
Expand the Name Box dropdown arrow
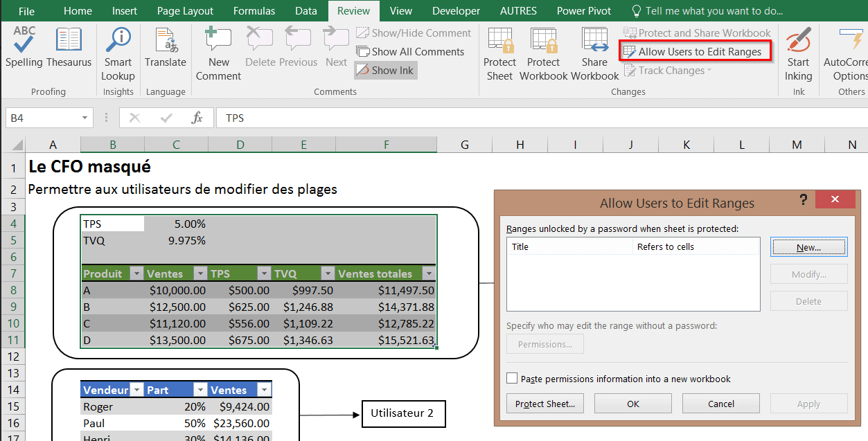coord(85,118)
